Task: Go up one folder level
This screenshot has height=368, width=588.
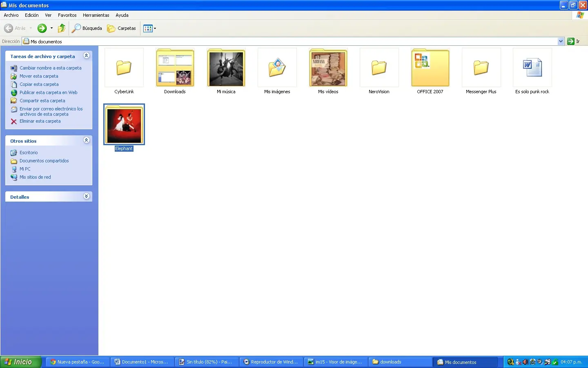Action: pos(62,28)
